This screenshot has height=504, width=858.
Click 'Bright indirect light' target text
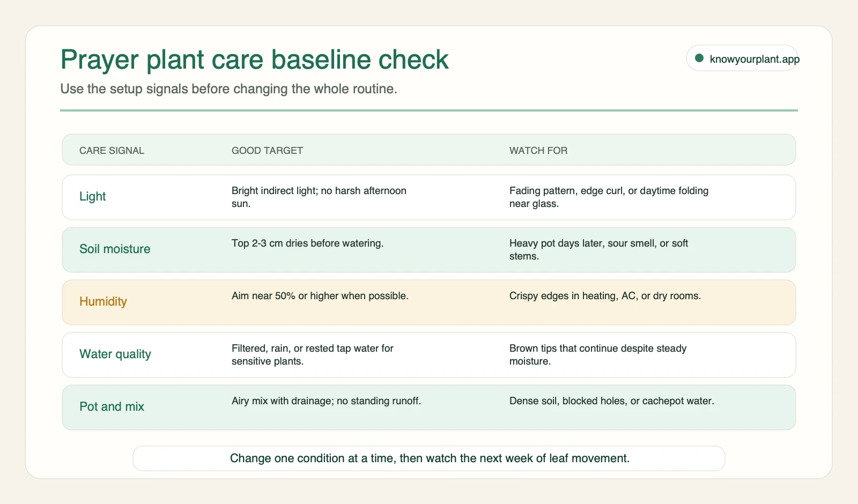(x=319, y=197)
